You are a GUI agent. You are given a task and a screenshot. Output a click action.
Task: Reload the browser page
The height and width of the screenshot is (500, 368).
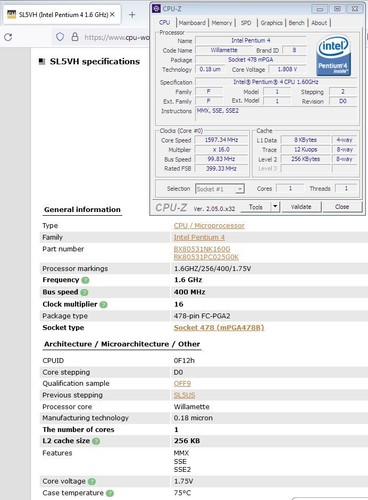(x=8, y=37)
